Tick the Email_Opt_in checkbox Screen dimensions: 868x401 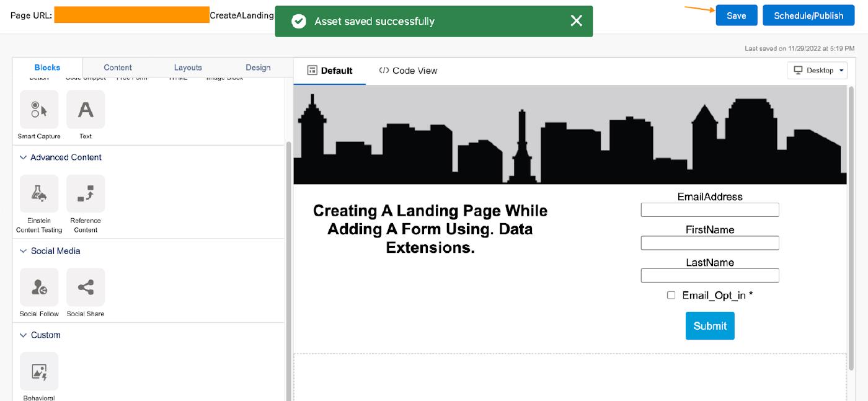pyautogui.click(x=671, y=295)
